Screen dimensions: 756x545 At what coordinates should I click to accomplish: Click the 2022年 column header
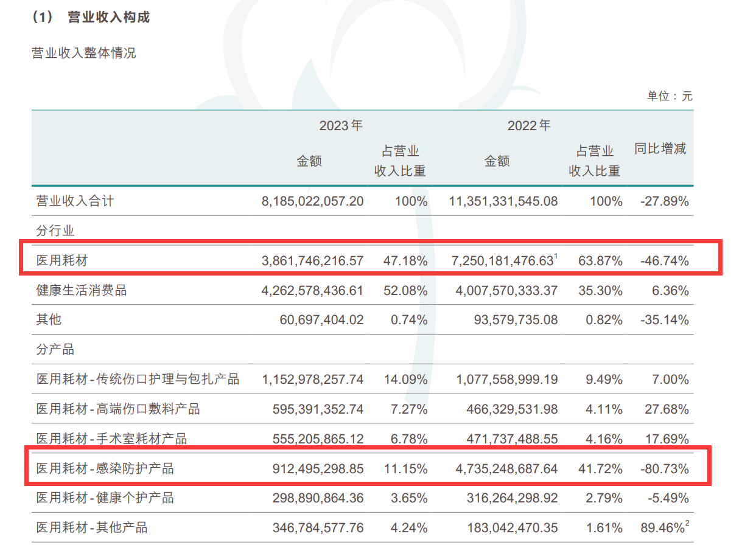tap(529, 126)
